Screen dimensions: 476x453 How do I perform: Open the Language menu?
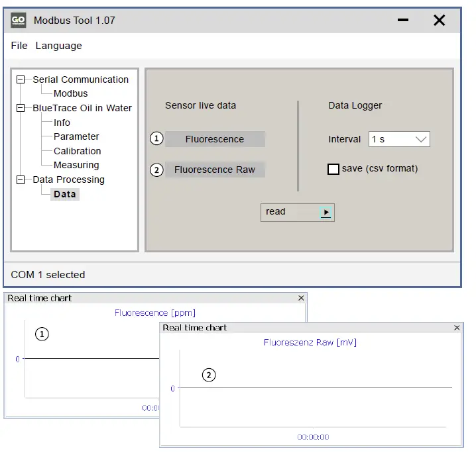pos(58,46)
